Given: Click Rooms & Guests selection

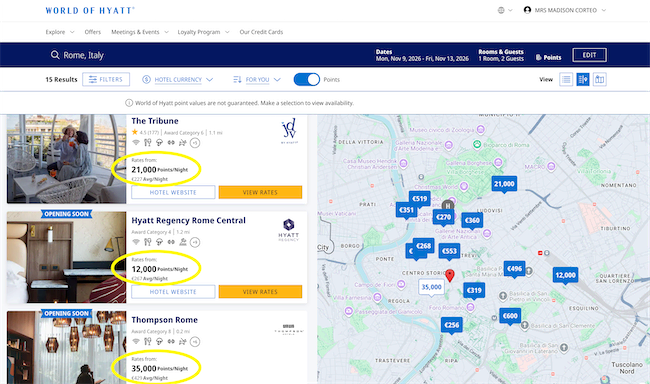Looking at the screenshot, I should tap(501, 55).
